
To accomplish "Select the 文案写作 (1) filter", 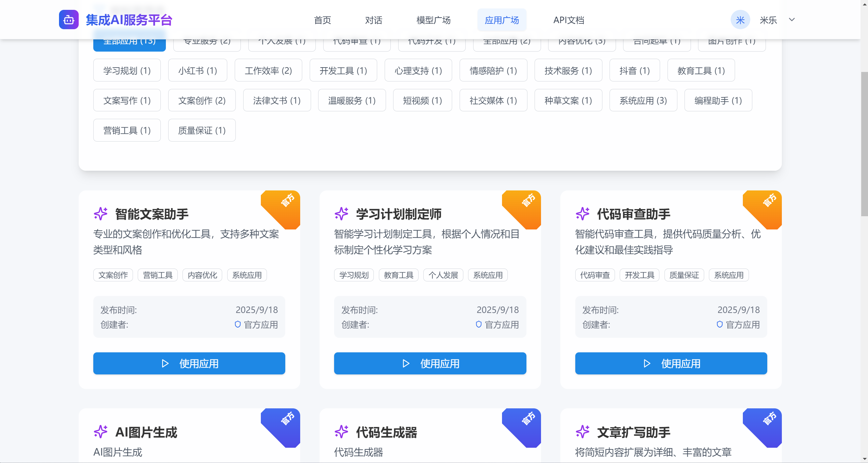I will (127, 100).
